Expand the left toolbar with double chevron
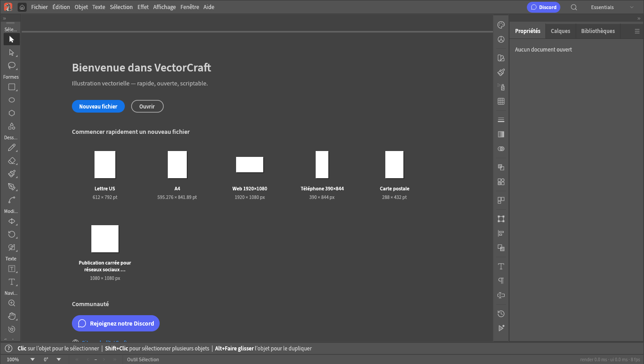 click(x=5, y=19)
